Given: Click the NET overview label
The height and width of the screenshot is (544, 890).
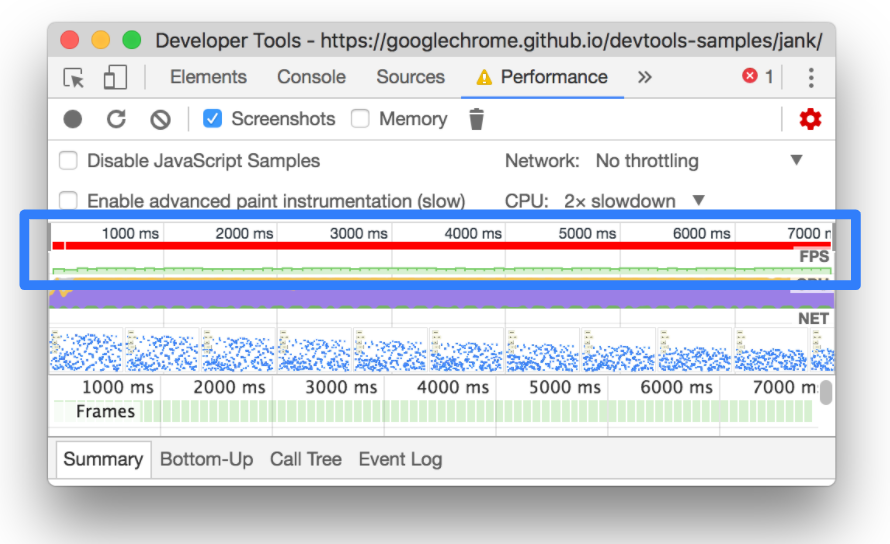Looking at the screenshot, I should coord(813,319).
